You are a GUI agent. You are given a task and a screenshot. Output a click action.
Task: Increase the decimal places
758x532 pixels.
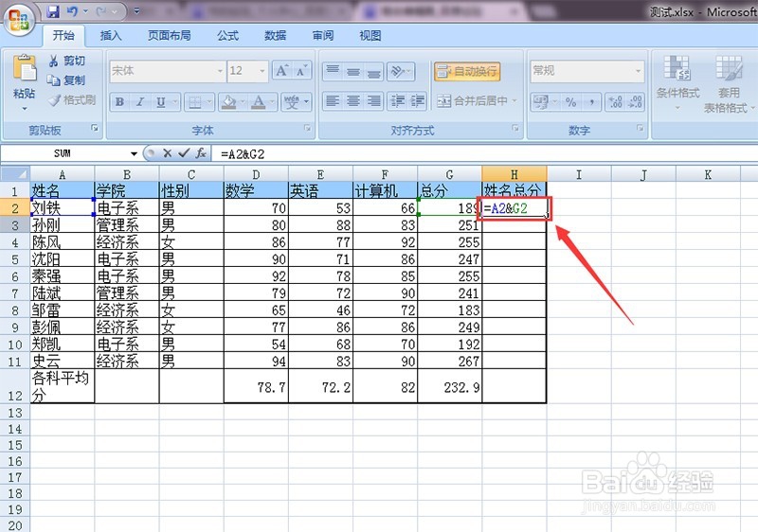coord(615,102)
